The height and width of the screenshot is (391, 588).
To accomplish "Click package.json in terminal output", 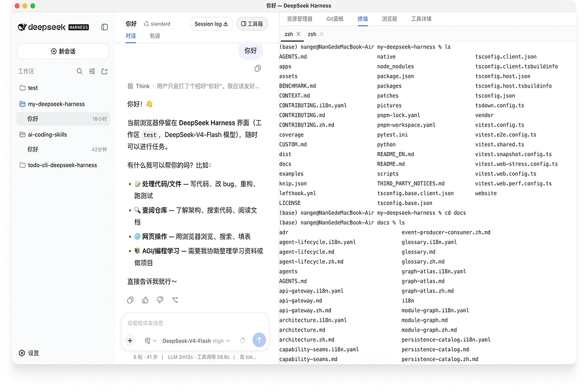I will 396,76.
